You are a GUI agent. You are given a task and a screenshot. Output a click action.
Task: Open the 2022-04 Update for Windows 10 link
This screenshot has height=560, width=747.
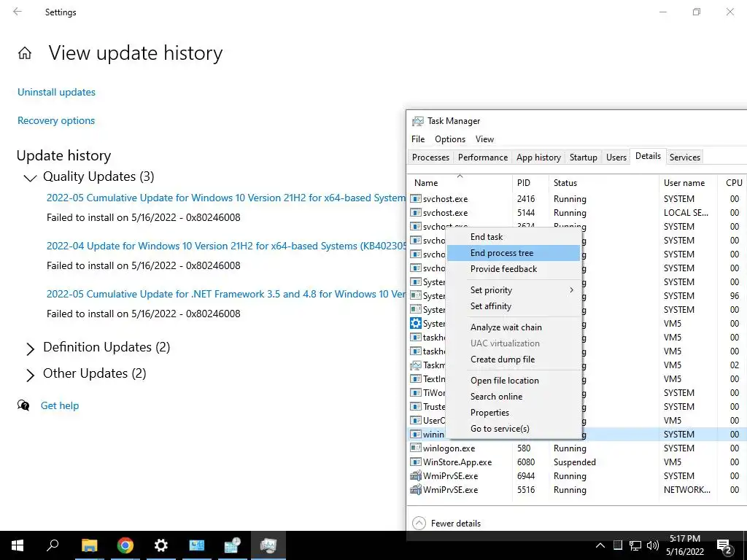pyautogui.click(x=226, y=246)
